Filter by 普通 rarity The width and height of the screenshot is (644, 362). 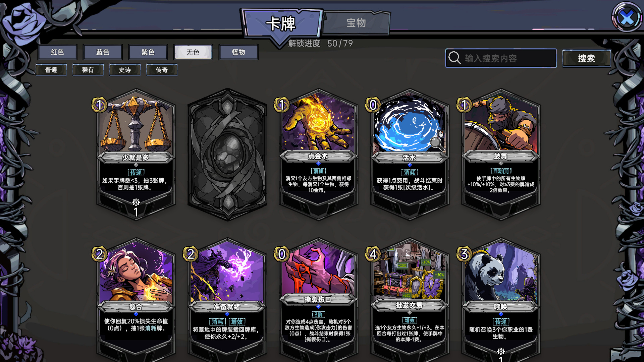coord(51,70)
